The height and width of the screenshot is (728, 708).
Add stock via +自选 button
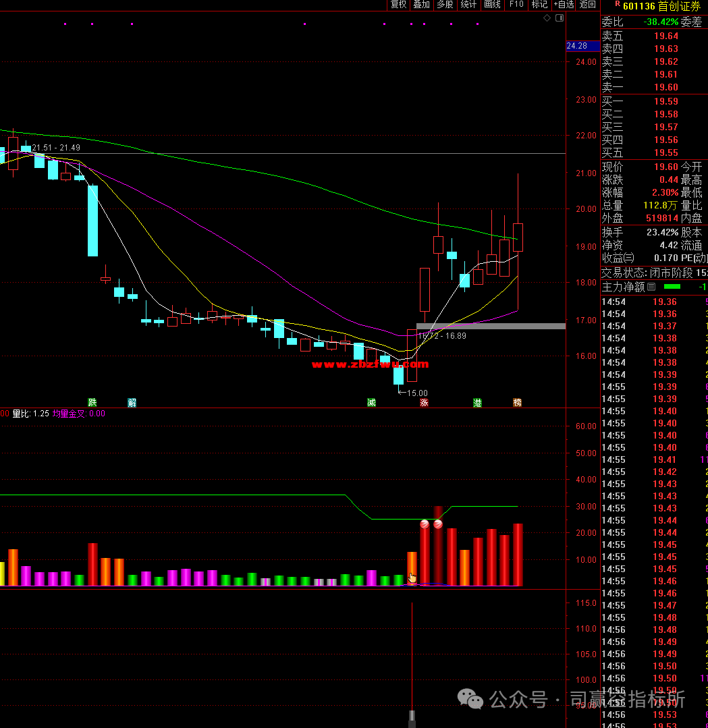tap(564, 5)
